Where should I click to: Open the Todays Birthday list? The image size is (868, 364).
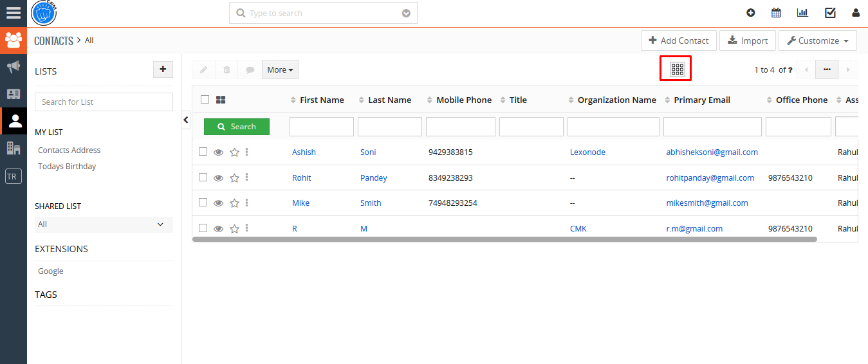pyautogui.click(x=67, y=166)
